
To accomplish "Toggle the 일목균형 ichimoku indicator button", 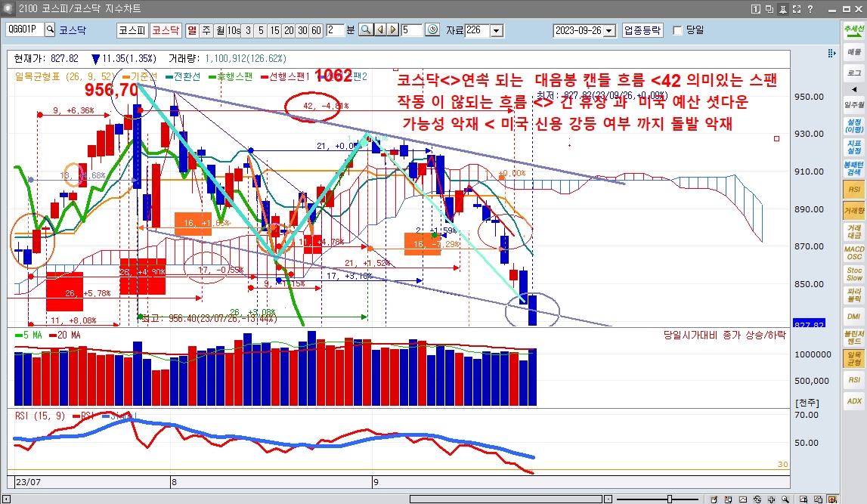I will click(853, 359).
